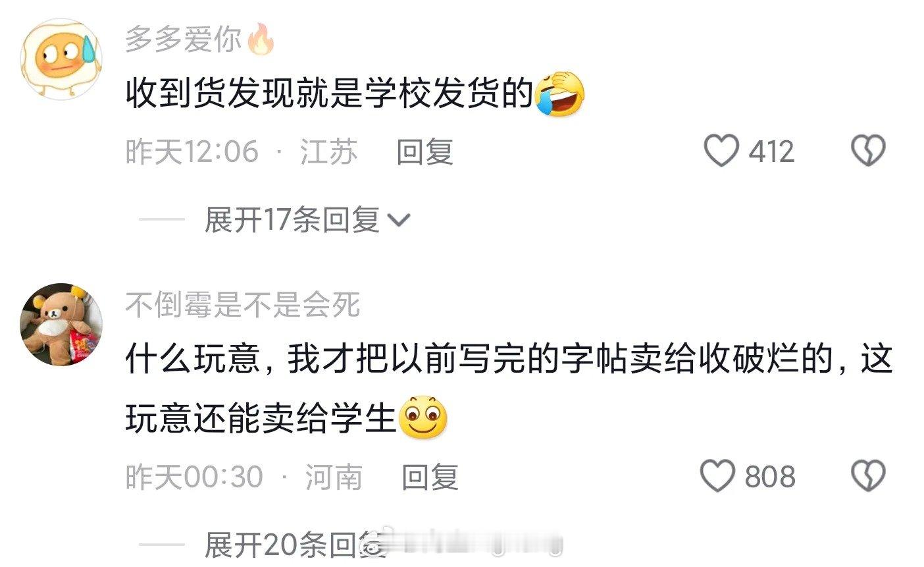Select the 808 like count
This screenshot has width=924, height=567.
769,476
